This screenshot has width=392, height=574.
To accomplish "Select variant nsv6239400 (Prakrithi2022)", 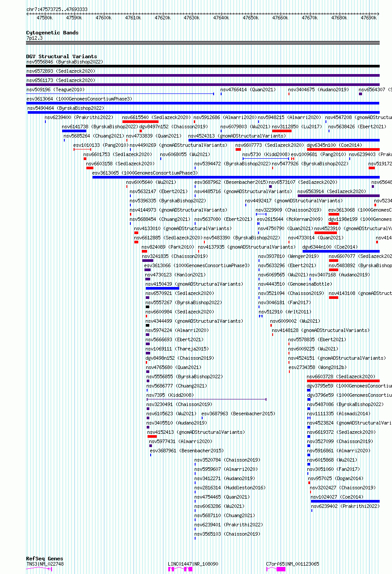I will pos(79,117).
